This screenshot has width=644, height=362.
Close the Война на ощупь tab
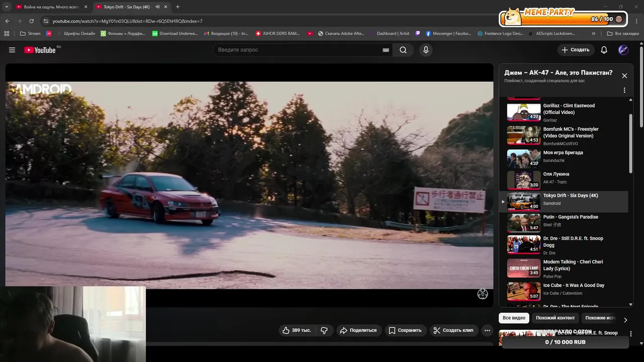[x=86, y=7]
